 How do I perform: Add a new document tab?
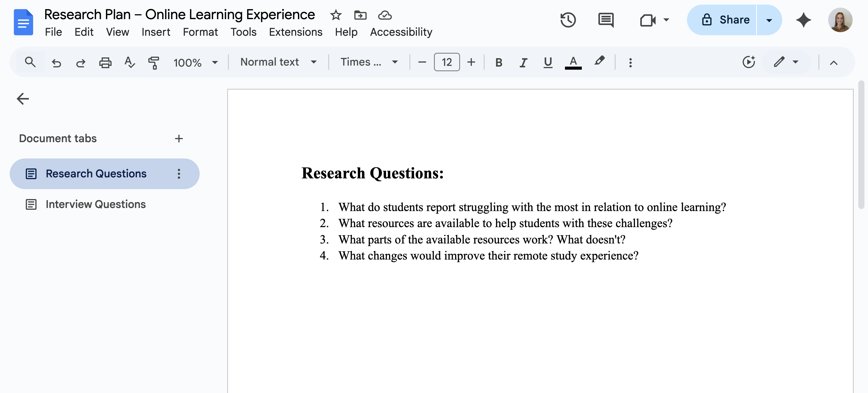click(x=179, y=138)
